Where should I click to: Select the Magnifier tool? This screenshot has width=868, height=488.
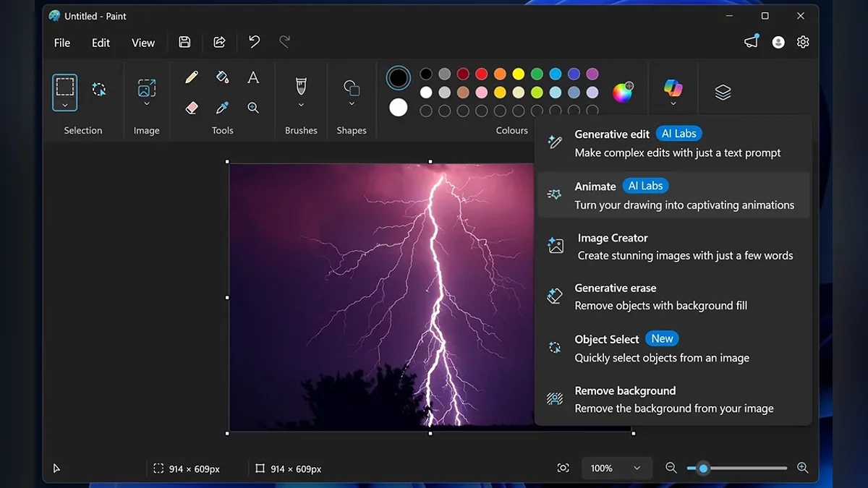(x=253, y=108)
